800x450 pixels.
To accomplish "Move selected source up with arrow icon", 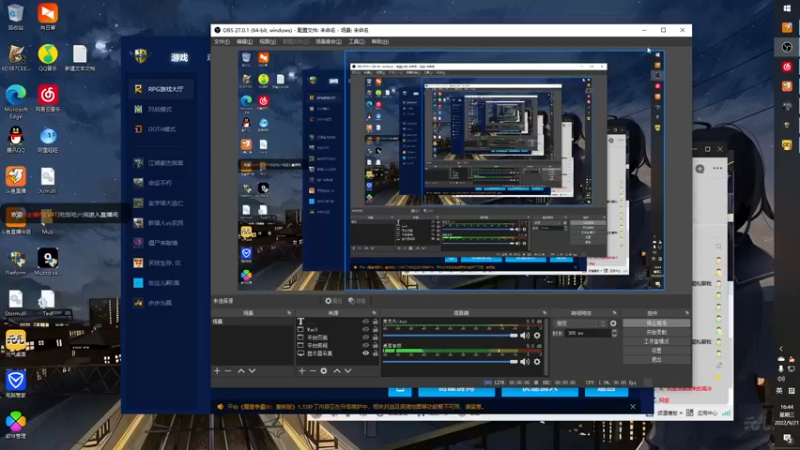I will [x=337, y=371].
